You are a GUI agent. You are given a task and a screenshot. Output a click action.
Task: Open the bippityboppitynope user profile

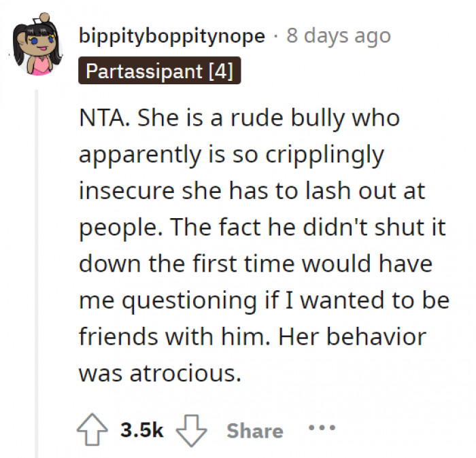pos(171,35)
